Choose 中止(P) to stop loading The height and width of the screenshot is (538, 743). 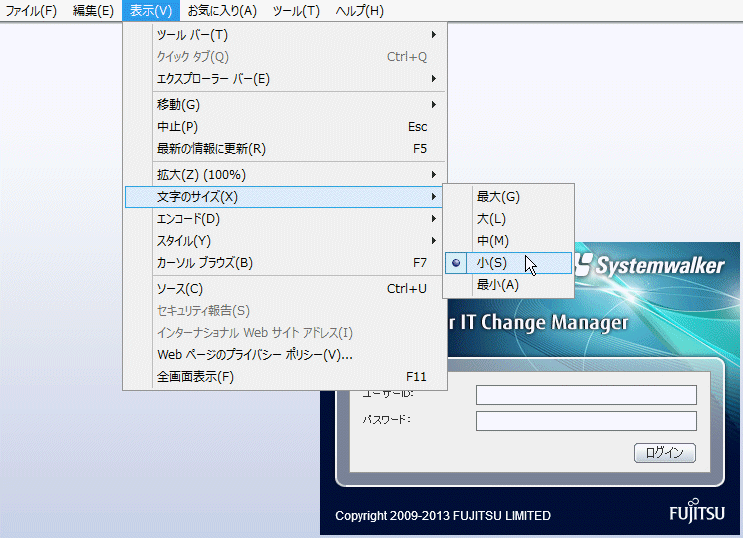[x=285, y=127]
